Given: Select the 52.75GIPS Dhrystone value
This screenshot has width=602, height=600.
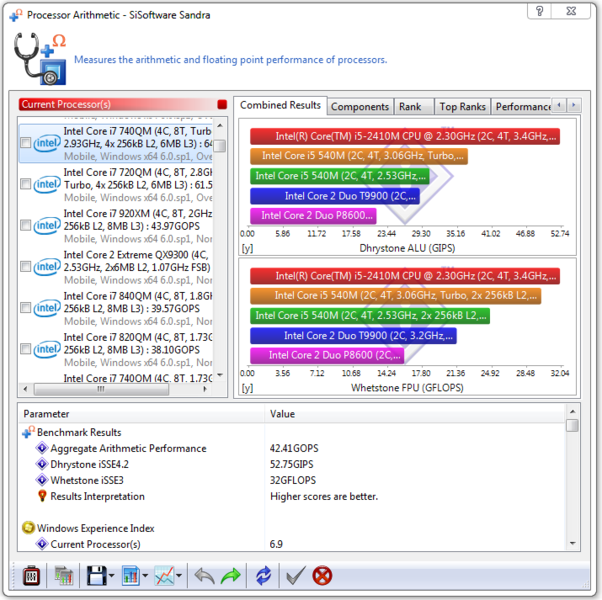Looking at the screenshot, I should pos(291,464).
